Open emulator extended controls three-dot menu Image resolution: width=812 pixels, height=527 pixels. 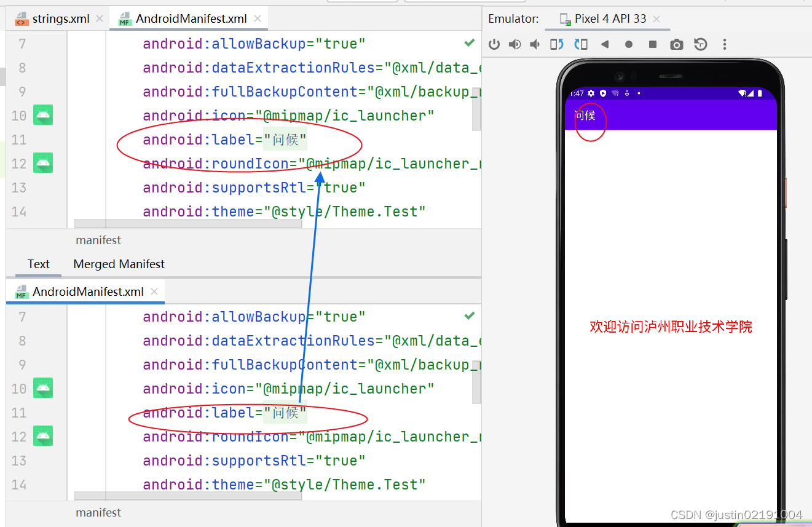point(725,44)
